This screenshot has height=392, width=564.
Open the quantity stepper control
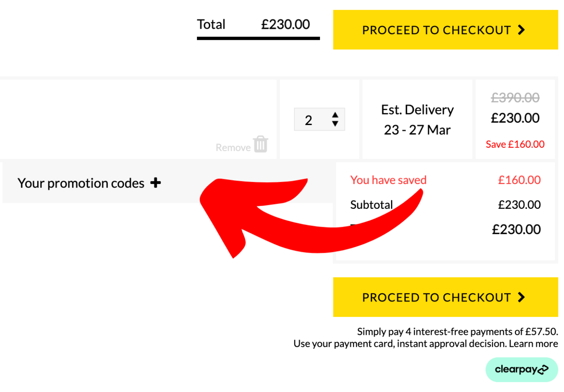319,120
